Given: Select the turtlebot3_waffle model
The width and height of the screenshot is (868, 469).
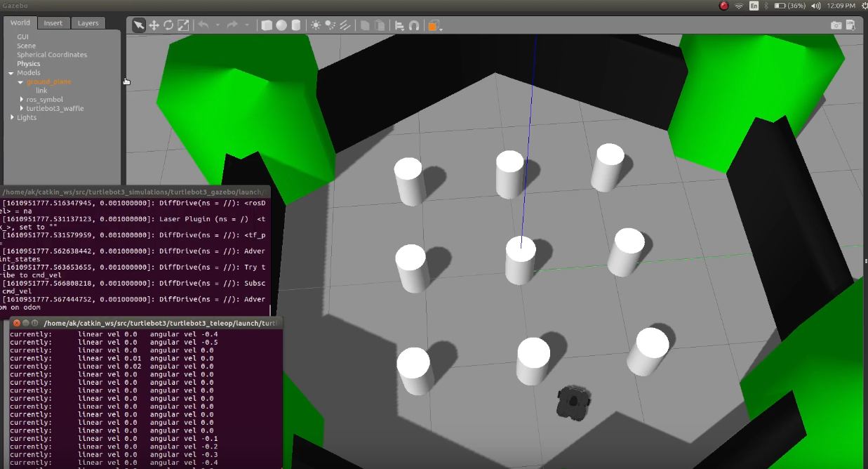Looking at the screenshot, I should pyautogui.click(x=55, y=109).
